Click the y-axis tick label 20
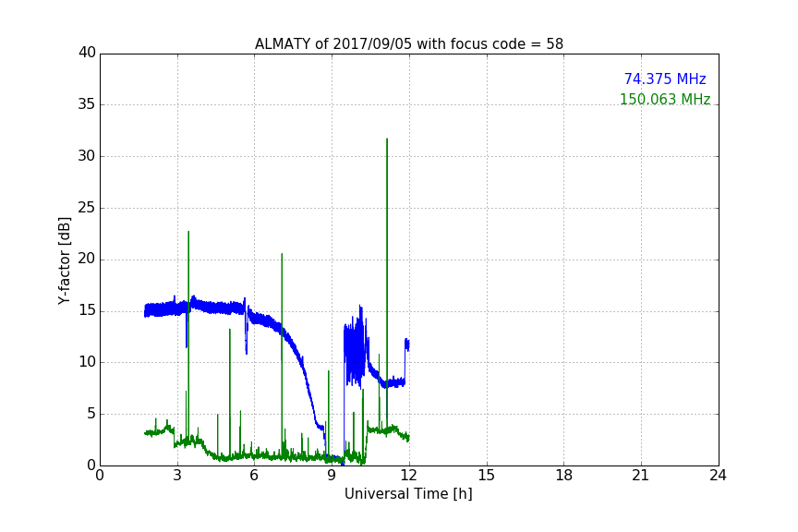 pos(87,259)
